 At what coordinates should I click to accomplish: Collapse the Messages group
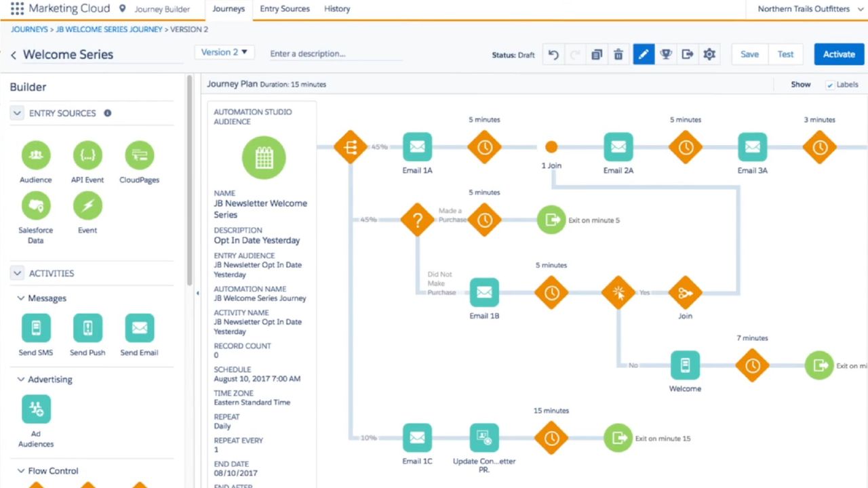(21, 298)
